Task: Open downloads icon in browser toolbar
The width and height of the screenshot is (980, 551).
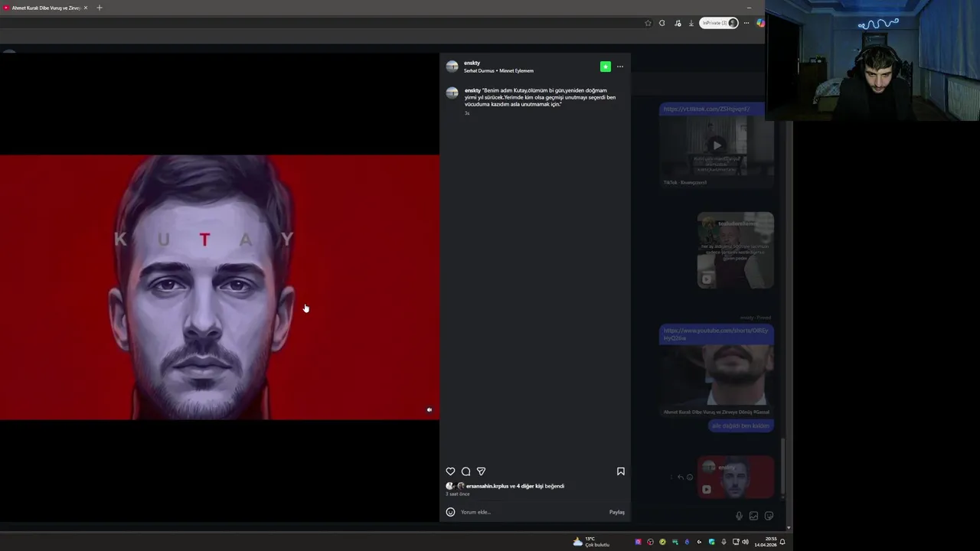Action: pos(691,23)
